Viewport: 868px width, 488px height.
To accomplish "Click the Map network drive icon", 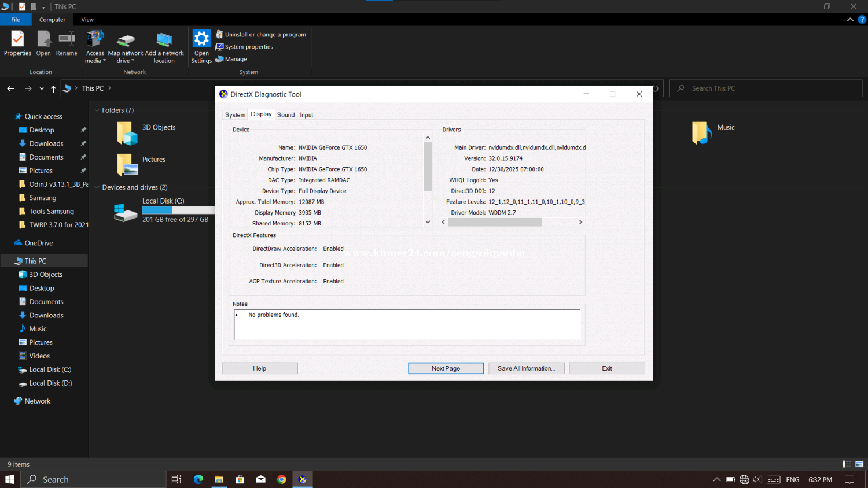I will (x=126, y=40).
